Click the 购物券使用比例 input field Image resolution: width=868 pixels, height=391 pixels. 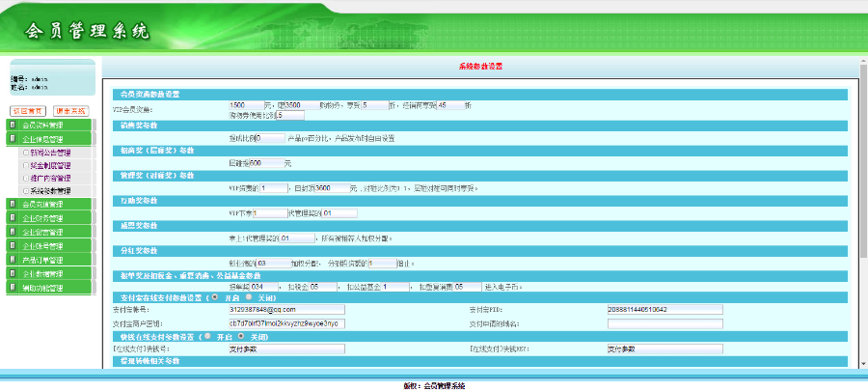coord(290,116)
